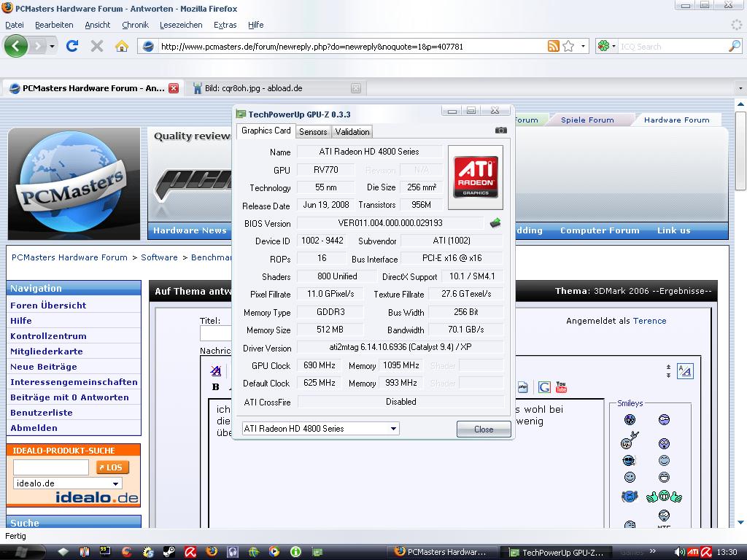The image size is (747, 560).
Task: Take a GPU-Z screenshot with the camera icon
Action: point(500,130)
